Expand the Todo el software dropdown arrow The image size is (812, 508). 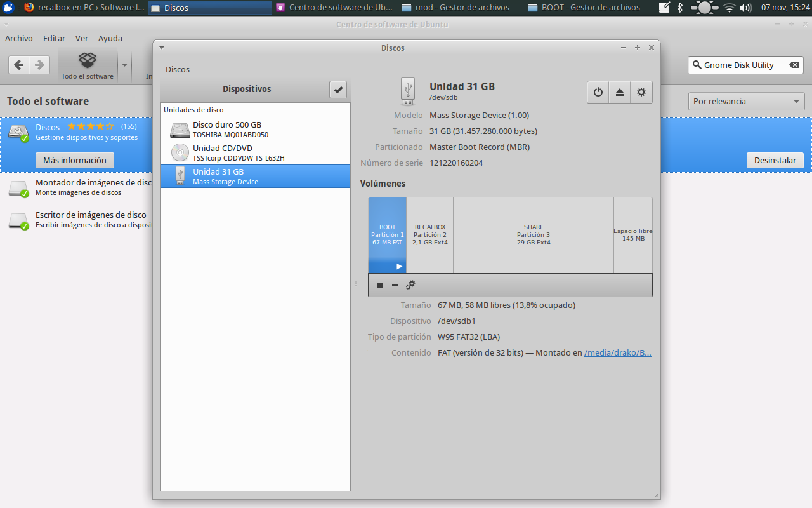tap(124, 65)
